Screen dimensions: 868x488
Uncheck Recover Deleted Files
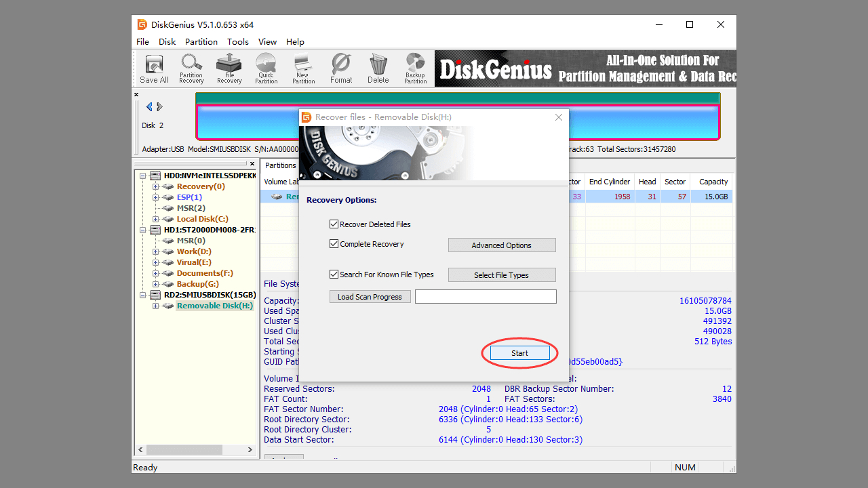click(334, 224)
